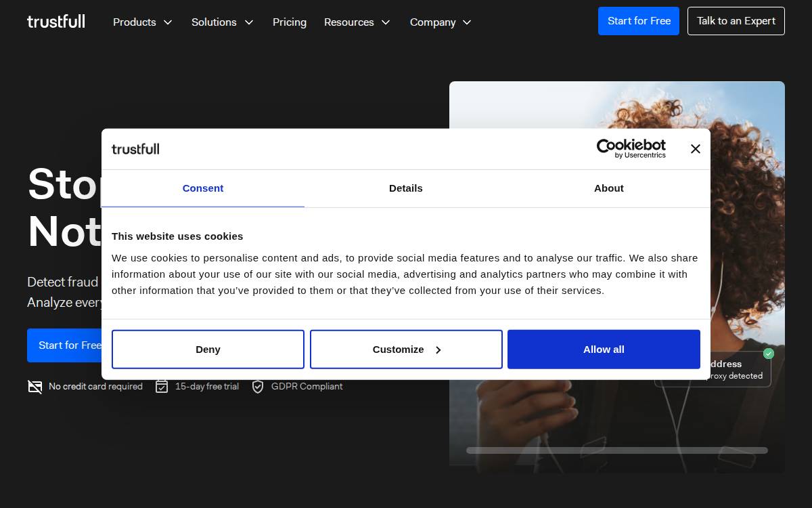Click Talk to an Expert button

click(x=736, y=21)
